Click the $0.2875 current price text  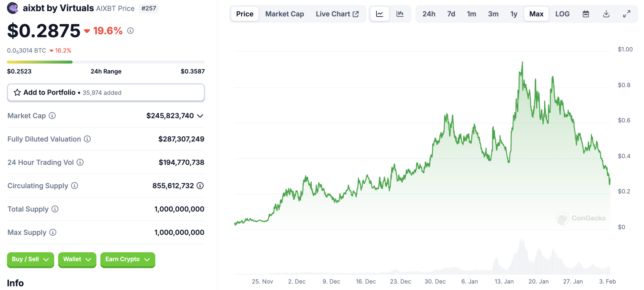coord(44,31)
